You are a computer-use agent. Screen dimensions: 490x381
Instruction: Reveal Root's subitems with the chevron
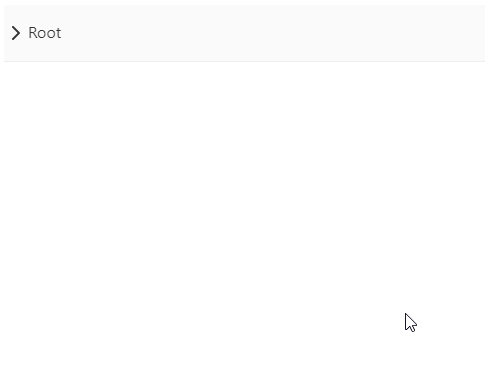[x=16, y=33]
